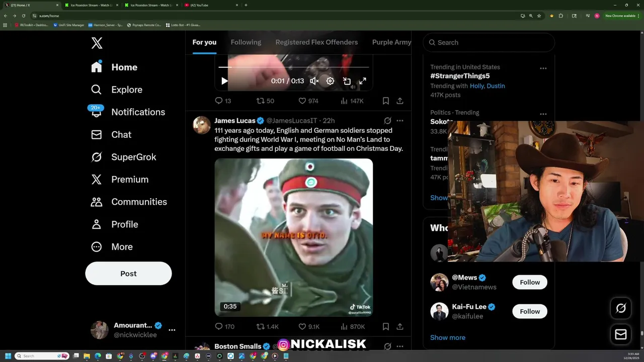Image resolution: width=644 pixels, height=362 pixels.
Task: Open Registered Flex Offenders list tab
Action: point(316,42)
